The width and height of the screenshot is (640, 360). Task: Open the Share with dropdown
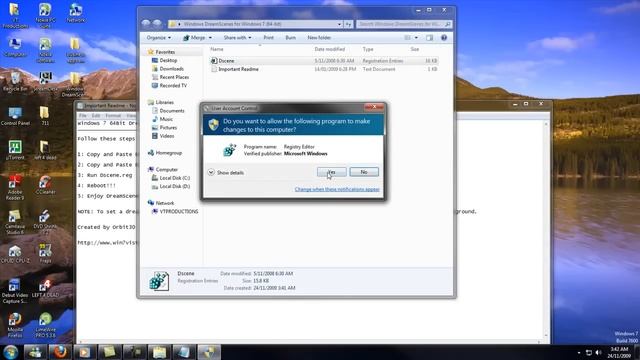(x=237, y=38)
